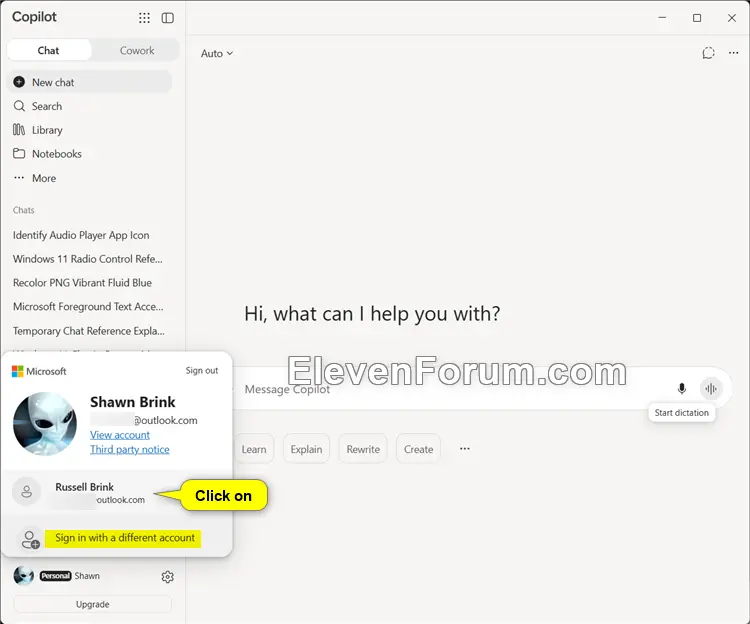
Task: Open the Third party notice link
Action: (130, 449)
